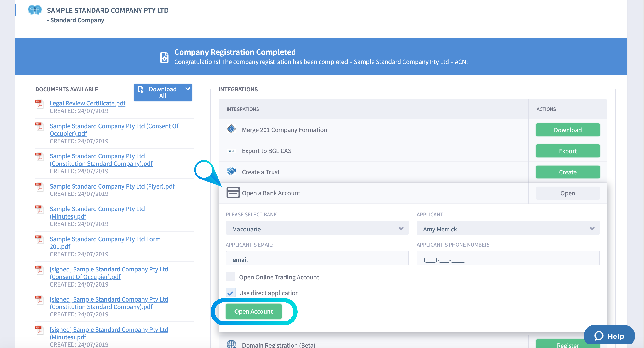Click the PDF icon beside the unsigned Constitution Standard Company document
This screenshot has height=348, width=644.
tap(39, 157)
